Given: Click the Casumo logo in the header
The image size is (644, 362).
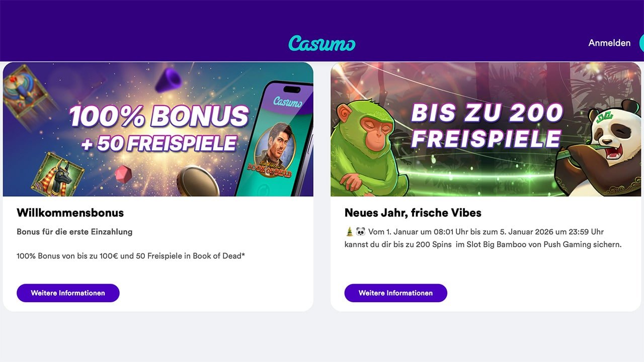Looking at the screenshot, I should [322, 43].
